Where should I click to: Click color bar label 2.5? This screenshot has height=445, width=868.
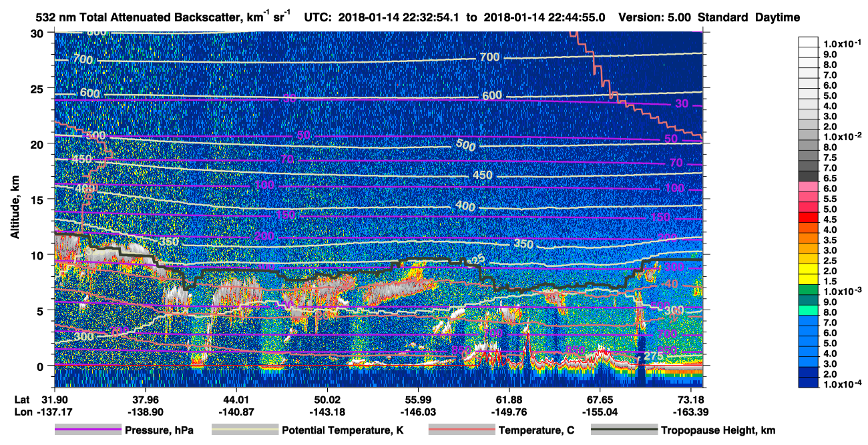click(830, 261)
